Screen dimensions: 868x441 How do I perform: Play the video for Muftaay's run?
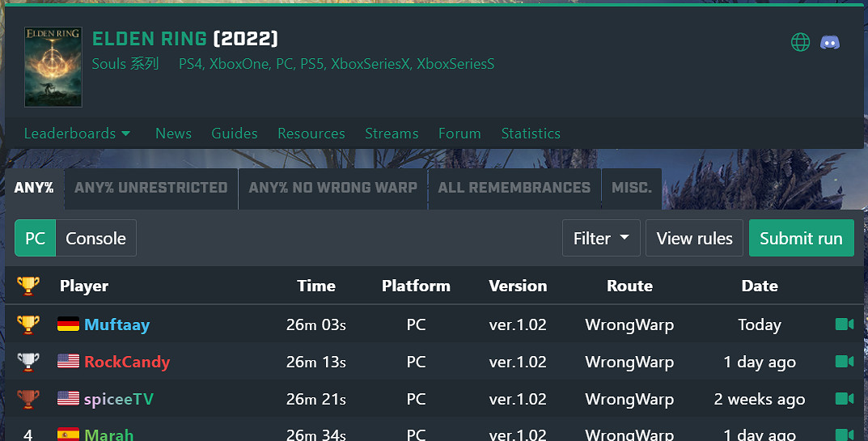844,324
